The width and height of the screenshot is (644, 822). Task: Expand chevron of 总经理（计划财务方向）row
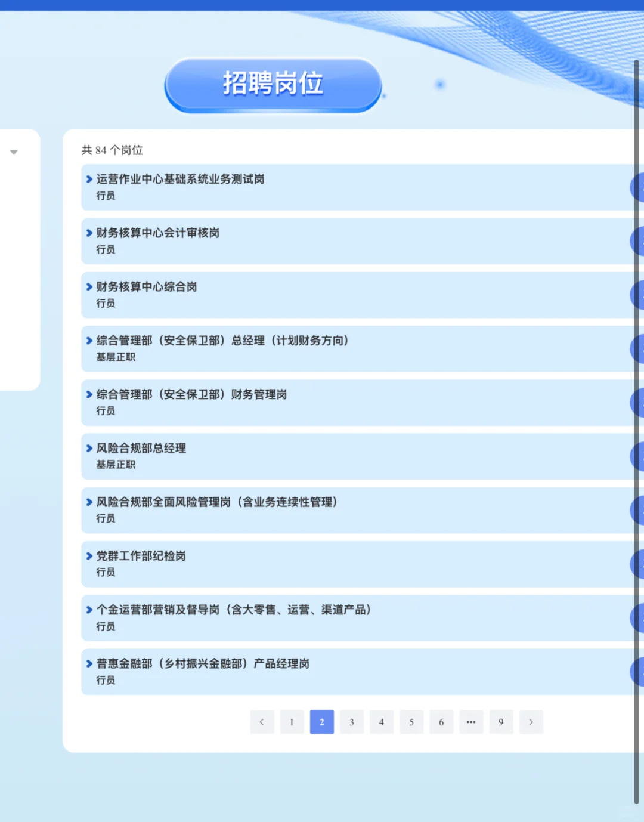click(89, 341)
